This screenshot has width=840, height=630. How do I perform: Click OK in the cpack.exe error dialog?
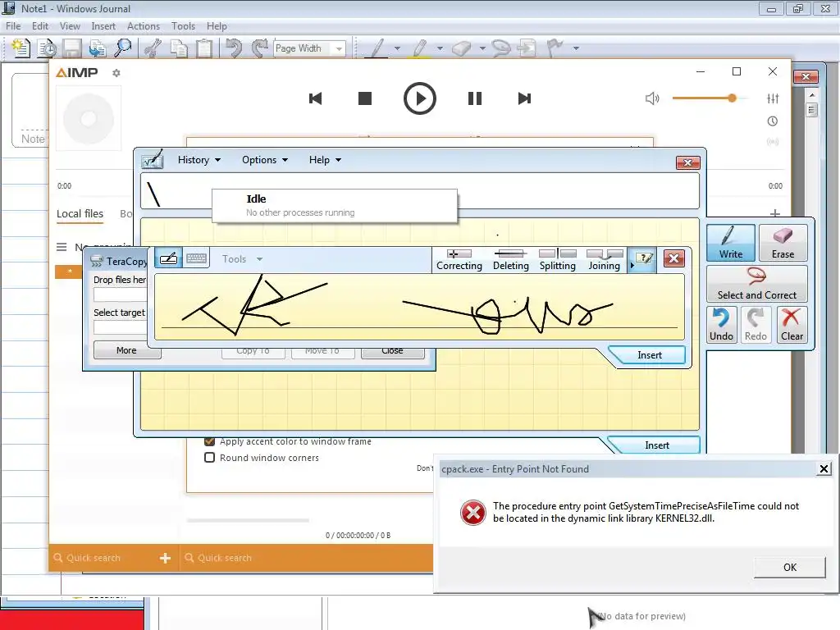coord(789,568)
